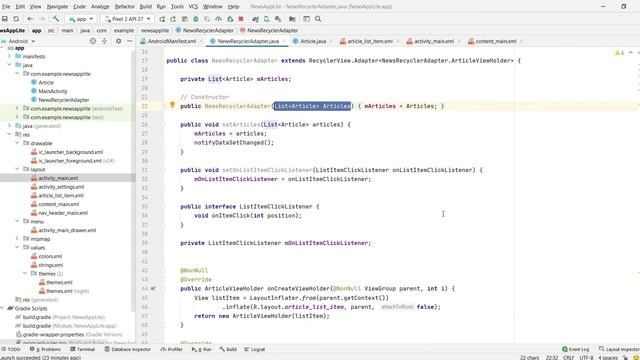This screenshot has width=640, height=360.
Task: Open the Database Inspector tool window
Action: [128, 349]
